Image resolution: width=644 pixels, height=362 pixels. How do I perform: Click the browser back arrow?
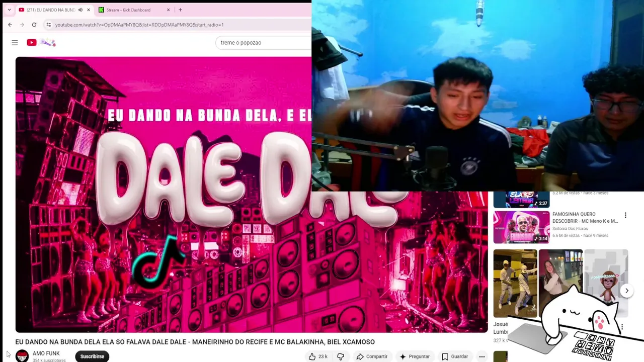[10, 25]
